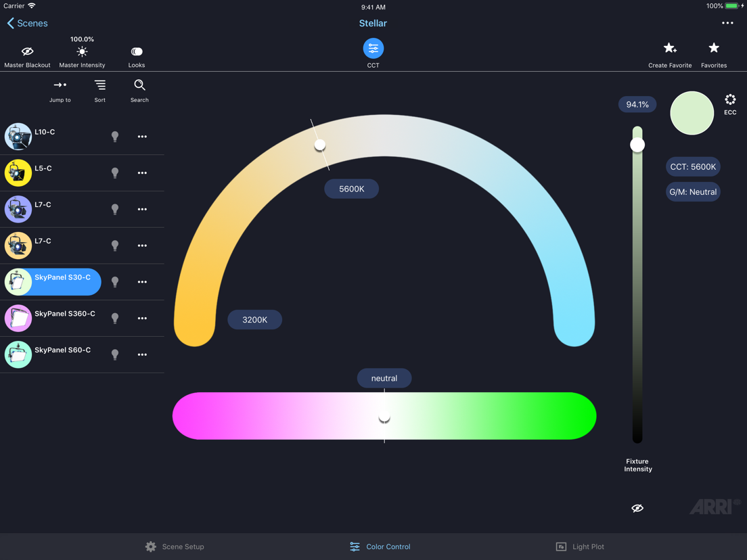Open the top-right more options menu
Image resolution: width=747 pixels, height=560 pixels.
[727, 23]
